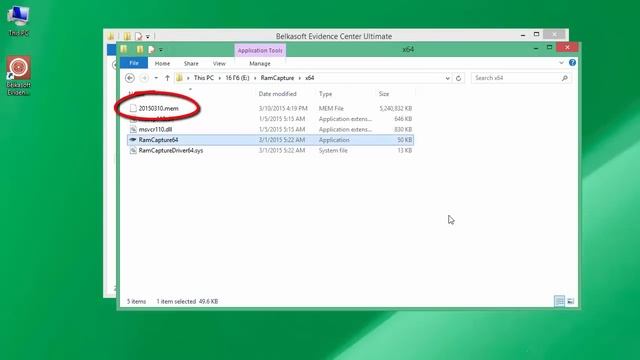Open Explorer help question mark icon

[572, 62]
